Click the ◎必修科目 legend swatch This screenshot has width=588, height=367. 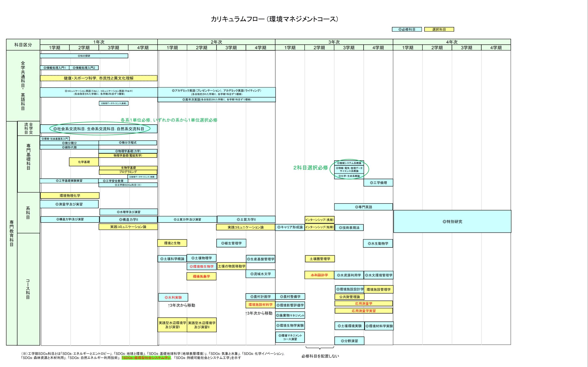(407, 29)
